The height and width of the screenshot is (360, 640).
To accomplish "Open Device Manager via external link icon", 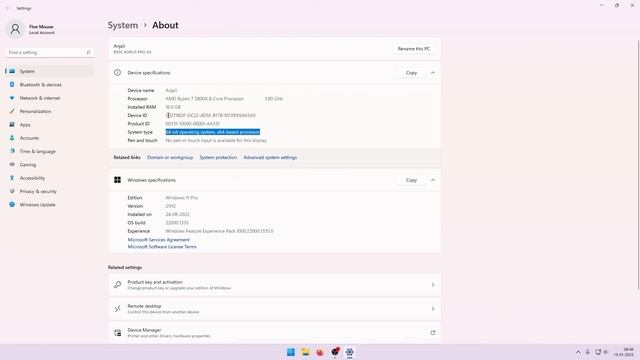I will 433,333.
